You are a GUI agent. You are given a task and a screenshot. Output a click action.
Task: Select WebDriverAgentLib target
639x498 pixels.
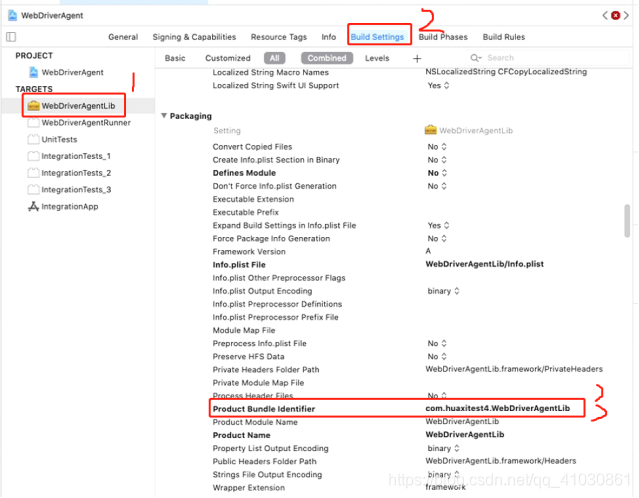[x=78, y=106]
